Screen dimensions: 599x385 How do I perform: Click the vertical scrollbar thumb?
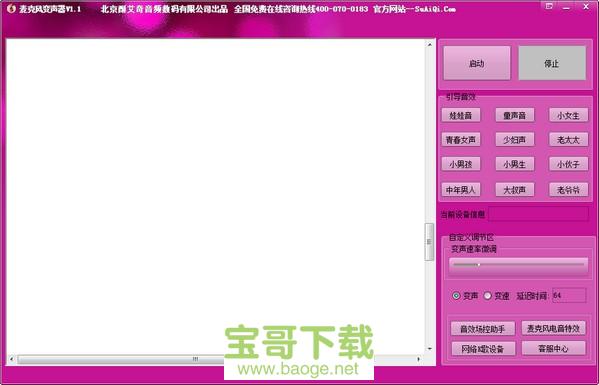429,242
